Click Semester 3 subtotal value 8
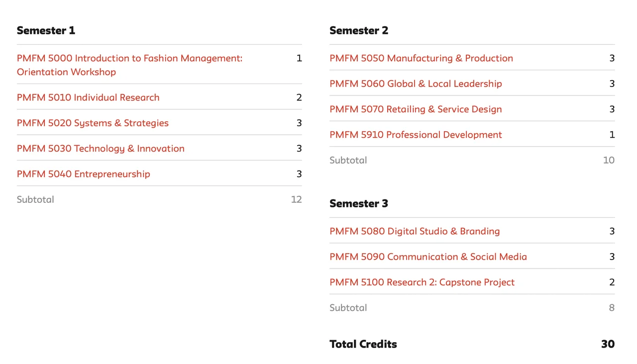This screenshot has height=364, width=637. tap(612, 308)
